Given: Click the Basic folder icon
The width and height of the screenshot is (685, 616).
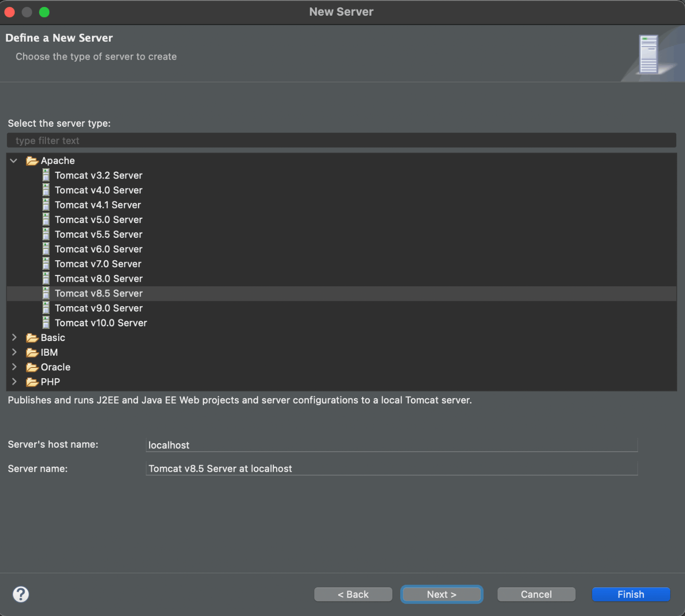Looking at the screenshot, I should [32, 338].
